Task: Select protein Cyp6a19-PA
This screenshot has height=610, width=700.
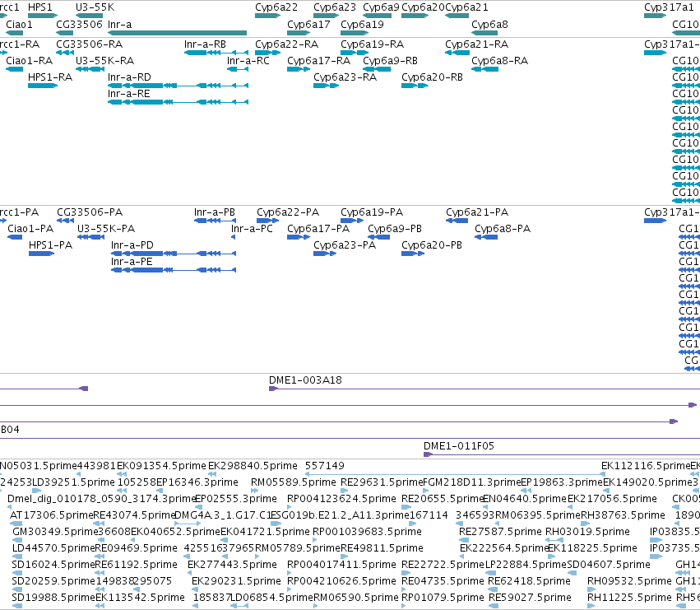Action: point(352,221)
